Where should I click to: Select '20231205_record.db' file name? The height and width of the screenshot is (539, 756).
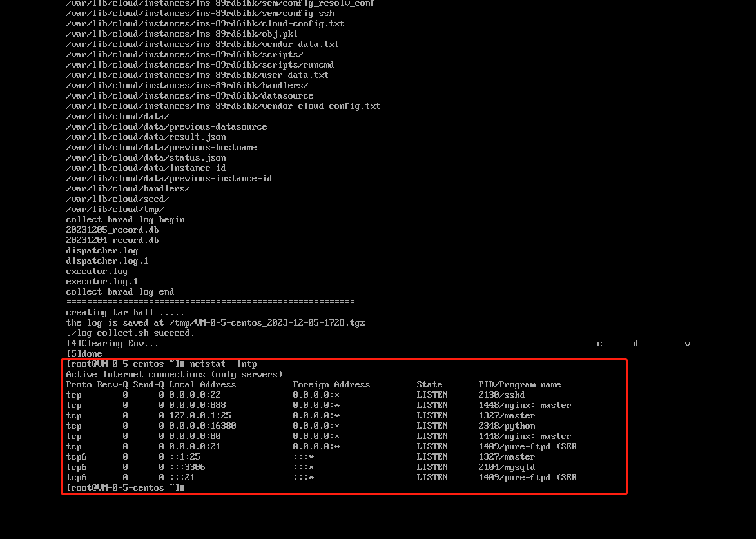click(112, 230)
